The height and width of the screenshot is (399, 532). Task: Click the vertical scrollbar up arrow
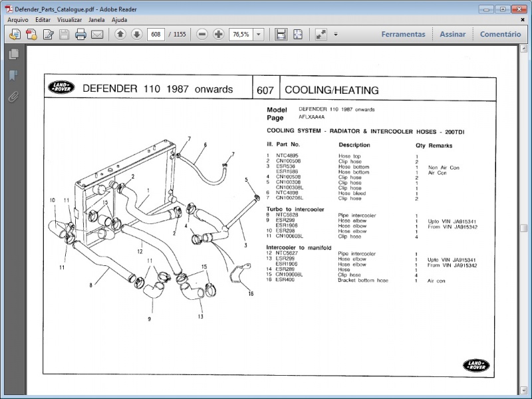523,49
